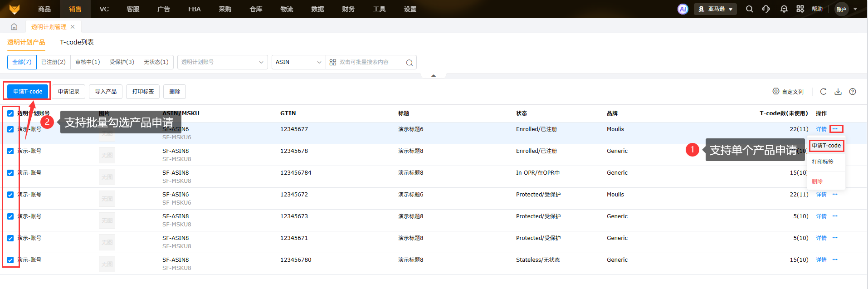Uncheck the row with GTIN 123456780
The width and height of the screenshot is (868, 289).
pos(10,260)
